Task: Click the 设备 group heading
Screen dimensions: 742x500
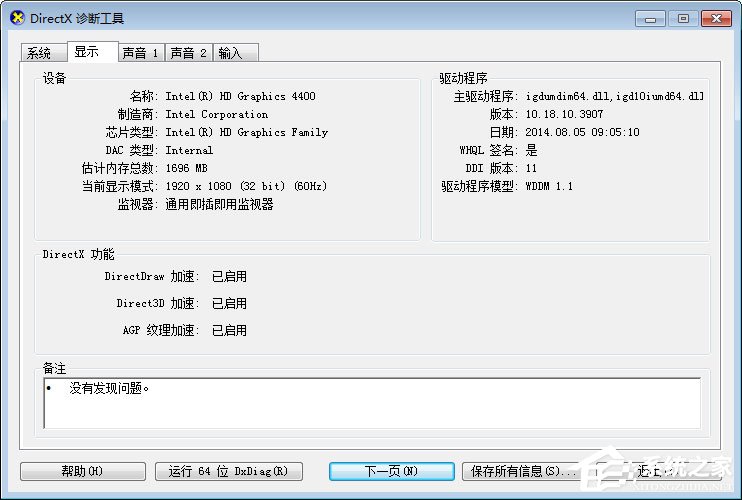Action: pos(54,78)
